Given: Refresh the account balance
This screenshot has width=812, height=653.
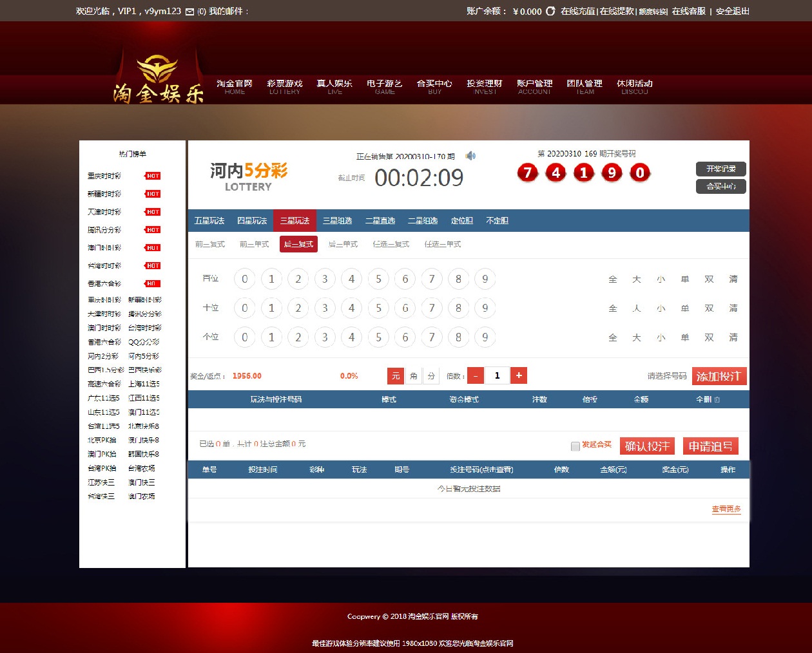Looking at the screenshot, I should pyautogui.click(x=550, y=11).
